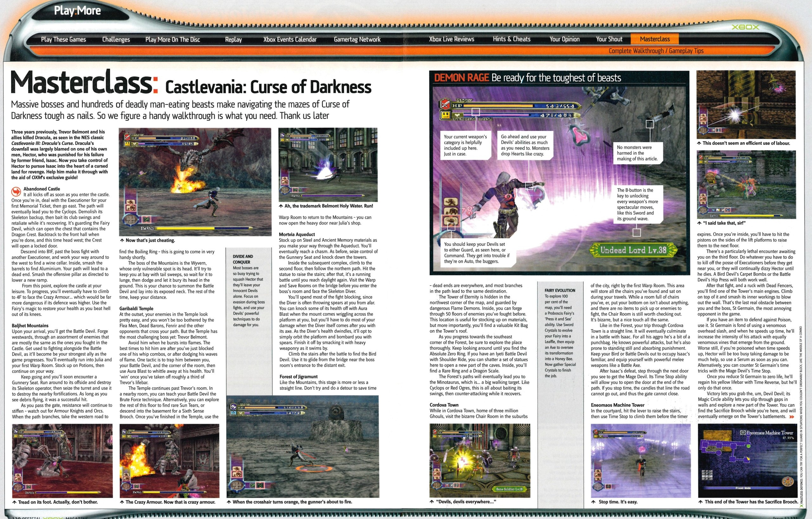Screen dimensions: 812x519
Task: Open the screenshot captioned efficient use of labour
Action: tap(746, 104)
